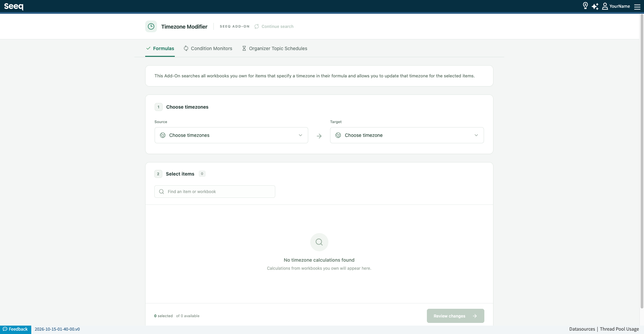The height and width of the screenshot is (334, 644).
Task: Click the '0 selected' status text
Action: (163, 316)
